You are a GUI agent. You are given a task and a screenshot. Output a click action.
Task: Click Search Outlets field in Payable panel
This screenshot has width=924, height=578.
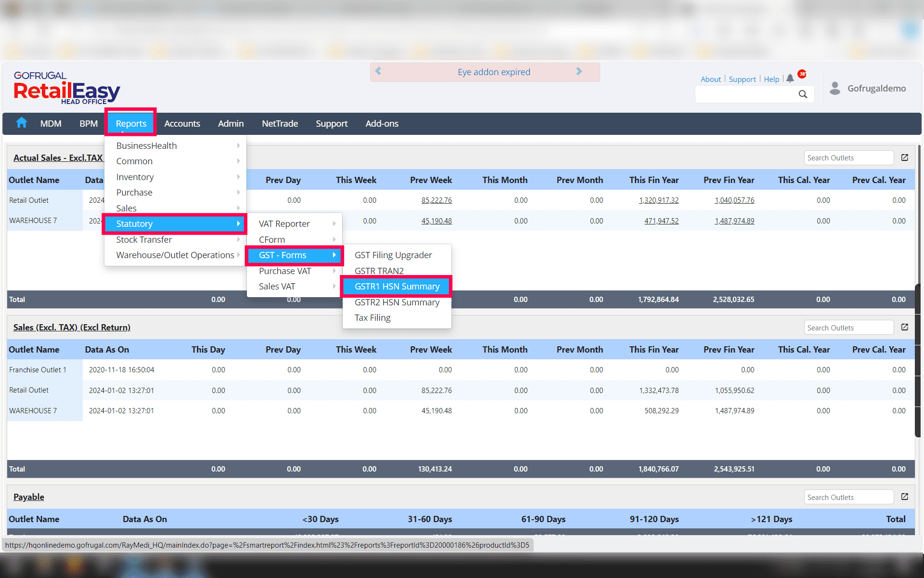point(848,497)
